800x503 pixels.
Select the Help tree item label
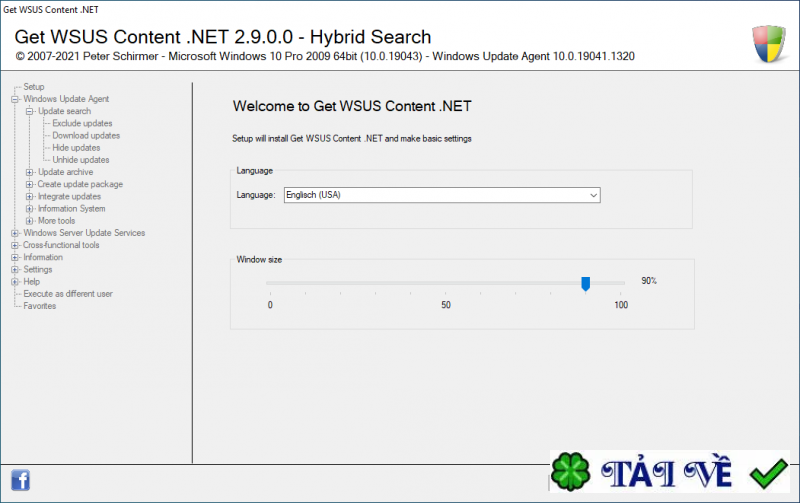[32, 282]
